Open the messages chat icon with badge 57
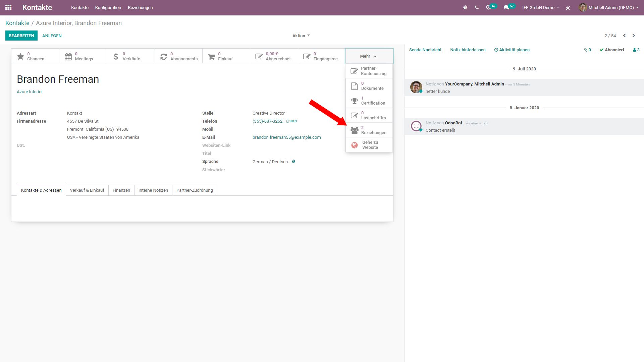 tap(506, 7)
